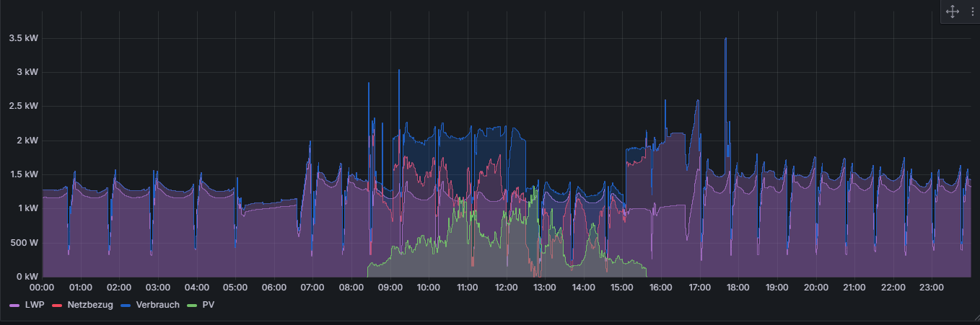Click the 23:00 time axis tick label
The width and height of the screenshot is (980, 325).
[931, 288]
